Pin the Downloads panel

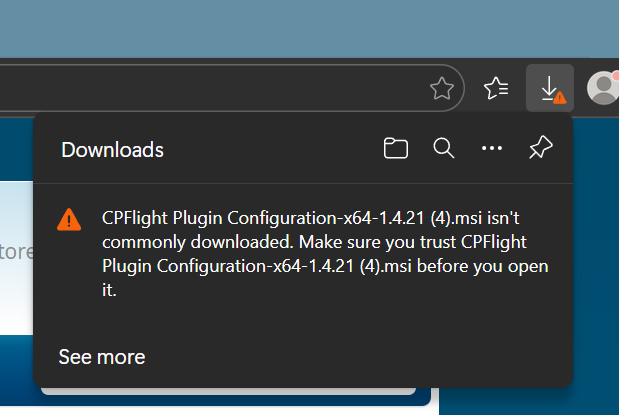click(x=540, y=149)
